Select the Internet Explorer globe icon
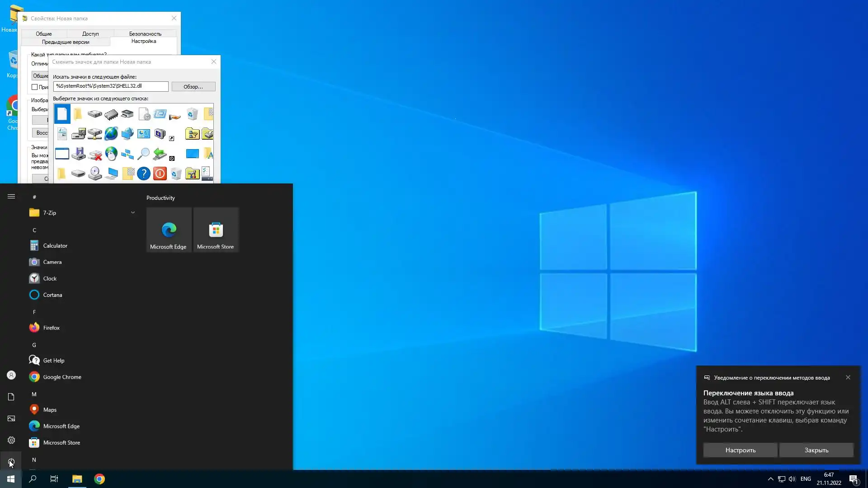Image resolution: width=868 pixels, height=488 pixels. [111, 134]
